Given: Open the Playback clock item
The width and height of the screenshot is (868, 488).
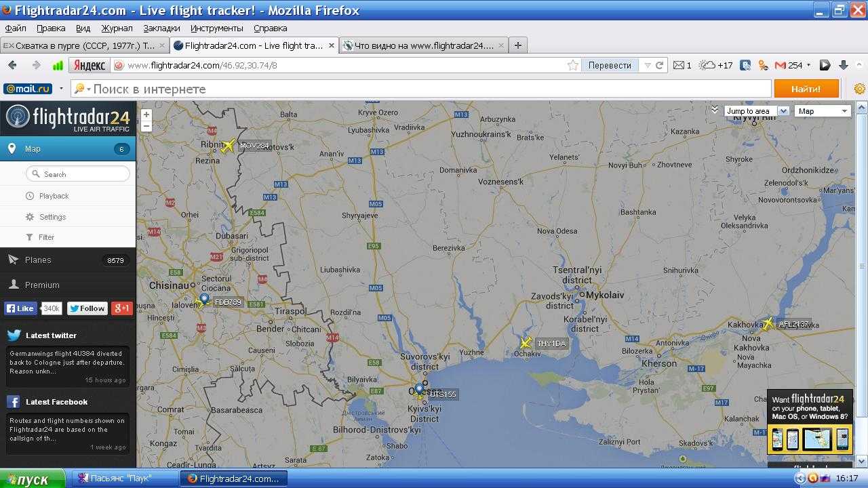Looking at the screenshot, I should [x=47, y=196].
